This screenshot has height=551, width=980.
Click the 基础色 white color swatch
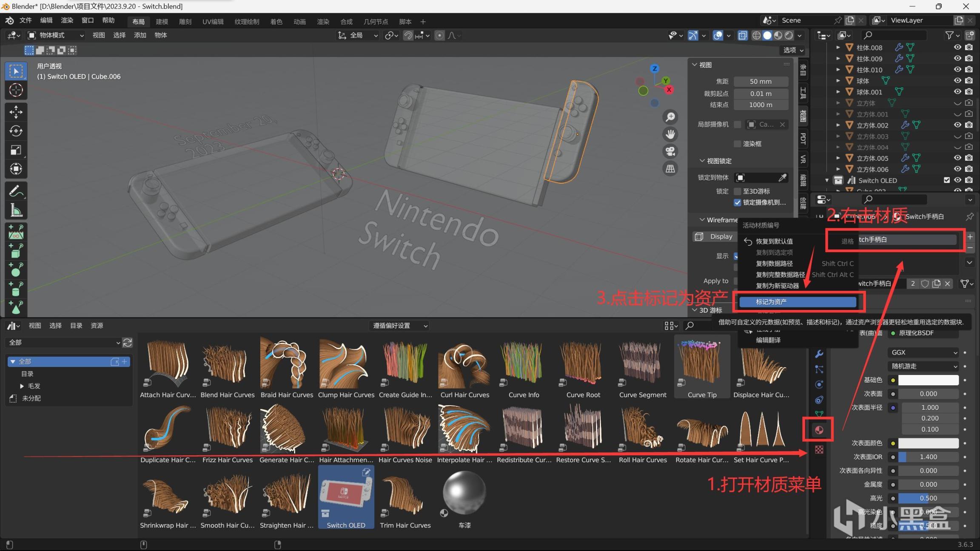tap(928, 380)
